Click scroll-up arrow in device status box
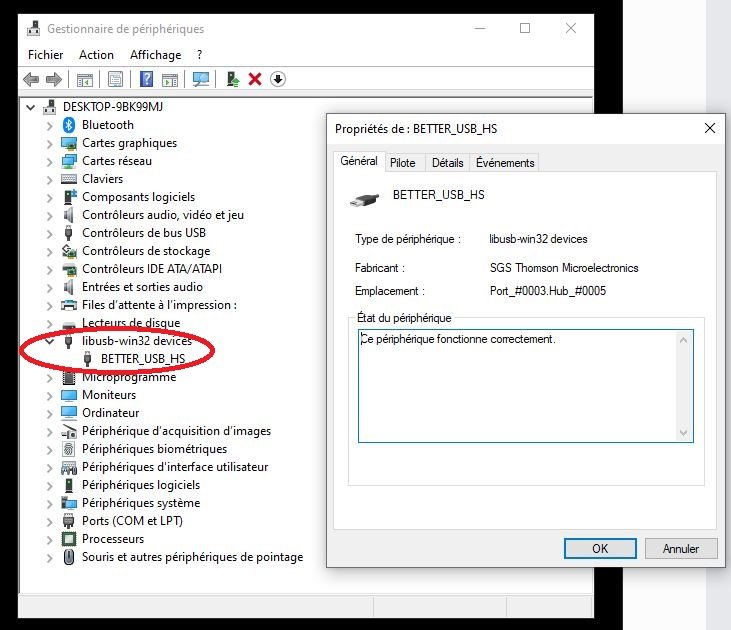Viewport: 731px width, 630px height. coord(683,340)
